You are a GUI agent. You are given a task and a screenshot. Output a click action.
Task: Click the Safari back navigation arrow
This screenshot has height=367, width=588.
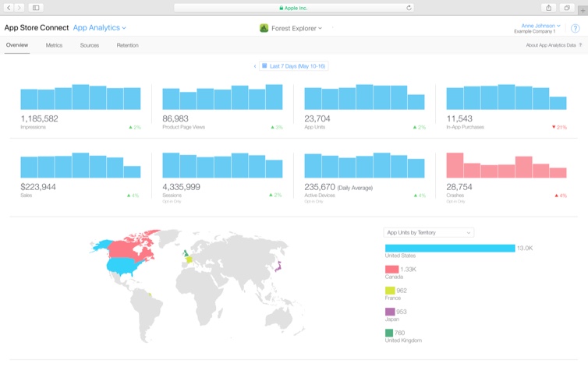pyautogui.click(x=9, y=8)
